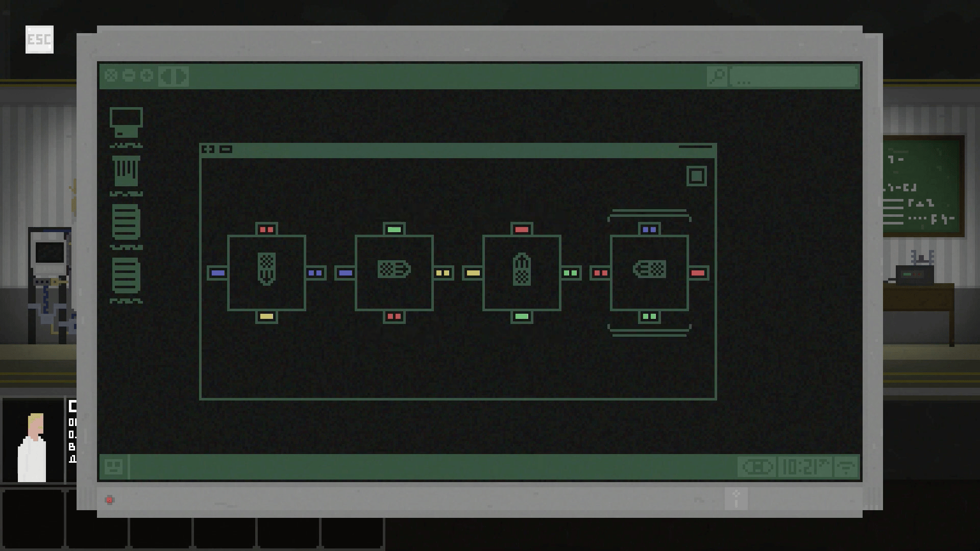The height and width of the screenshot is (551, 980).
Task: Click the battery status tray icon
Action: [x=757, y=467]
